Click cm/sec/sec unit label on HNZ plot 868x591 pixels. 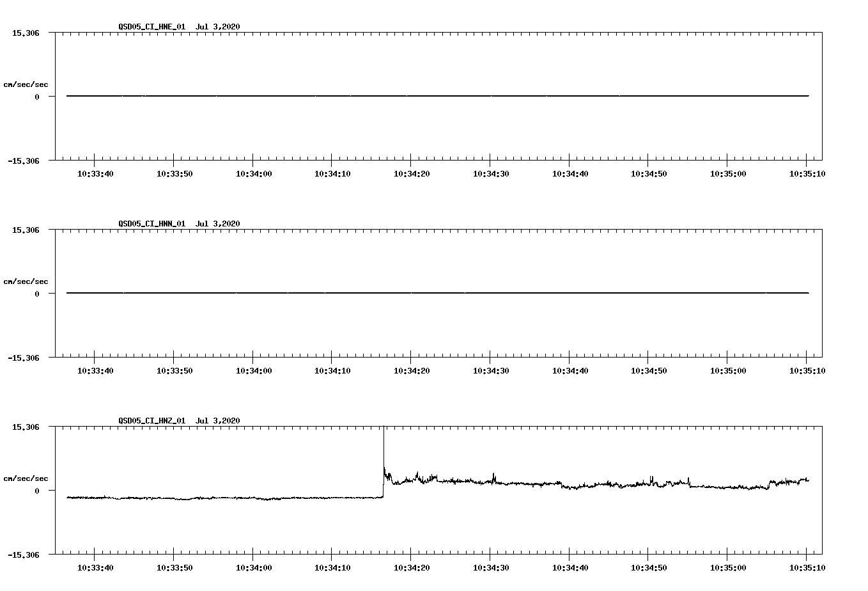26,478
